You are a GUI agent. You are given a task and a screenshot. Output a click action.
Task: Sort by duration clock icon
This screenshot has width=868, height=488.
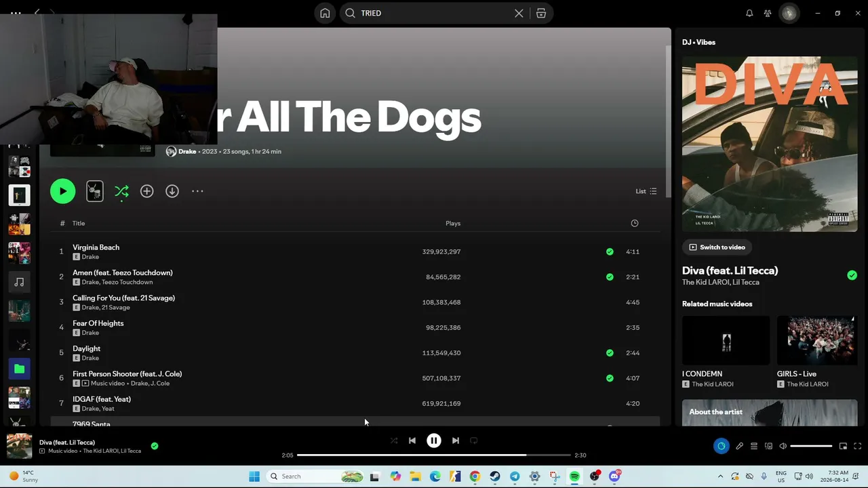tap(635, 223)
